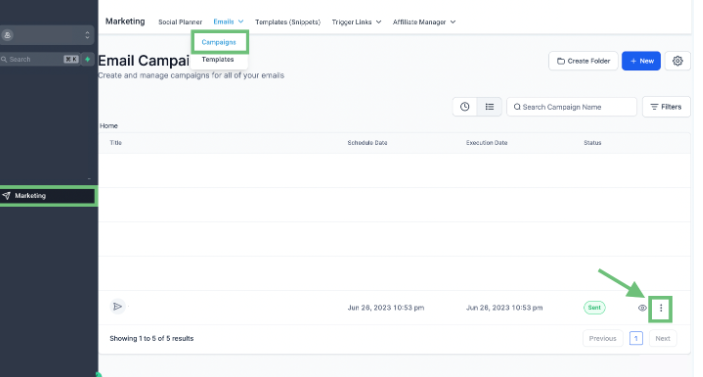Click the Schedule Date column header
The image size is (703, 377).
pyautogui.click(x=367, y=143)
